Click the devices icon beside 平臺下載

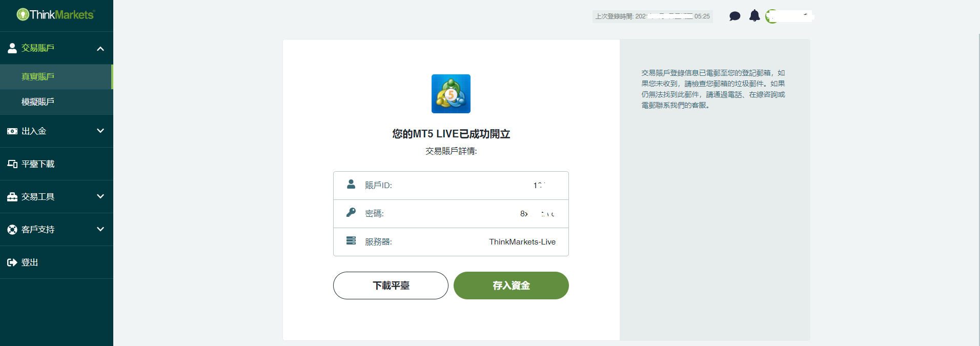click(12, 164)
